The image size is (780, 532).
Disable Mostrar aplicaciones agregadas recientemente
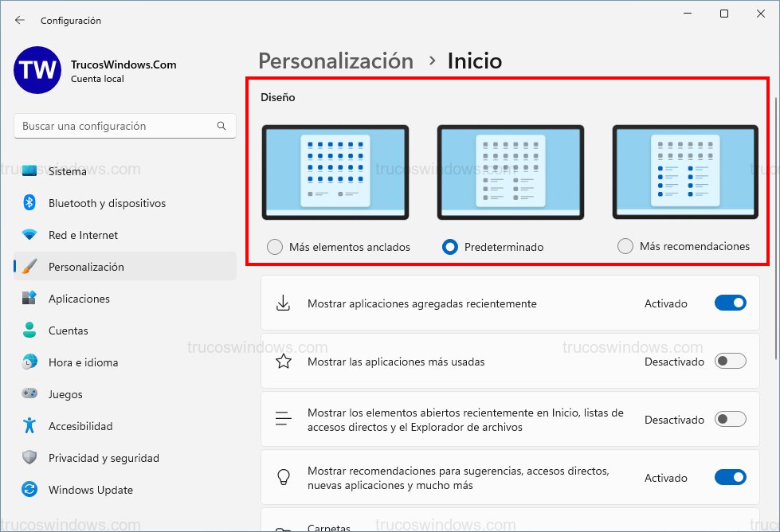tap(730, 303)
